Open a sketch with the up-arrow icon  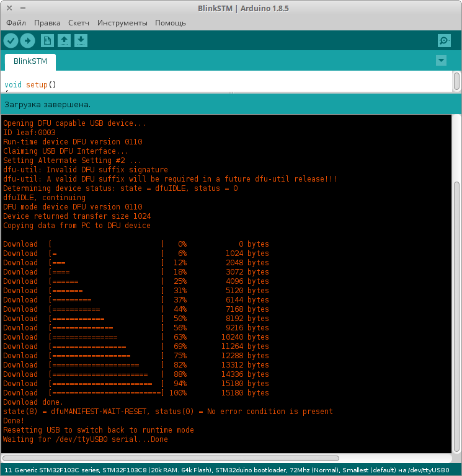[x=64, y=41]
